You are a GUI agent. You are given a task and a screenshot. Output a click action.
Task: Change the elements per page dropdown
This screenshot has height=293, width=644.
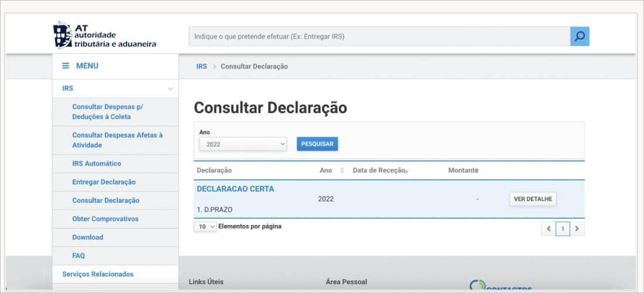[205, 227]
